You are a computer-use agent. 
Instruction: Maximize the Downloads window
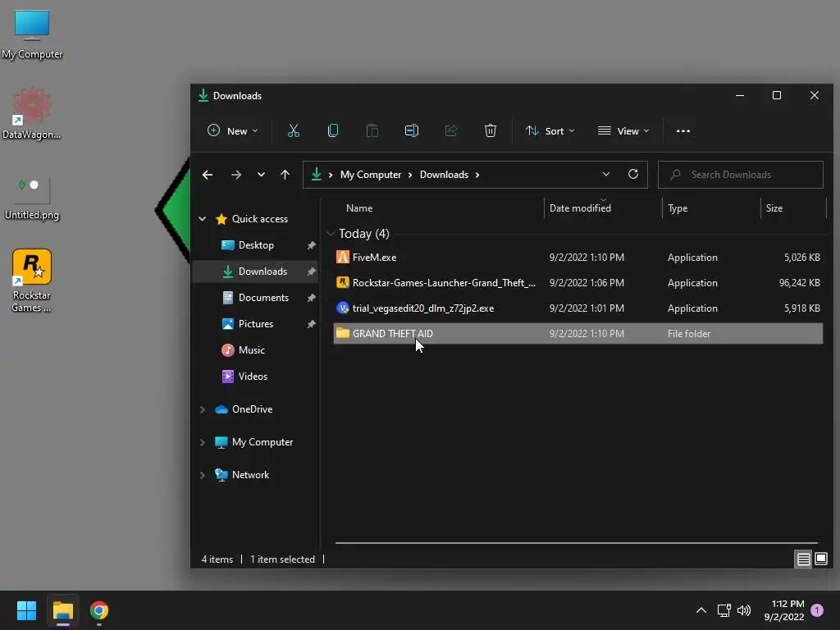(x=776, y=95)
